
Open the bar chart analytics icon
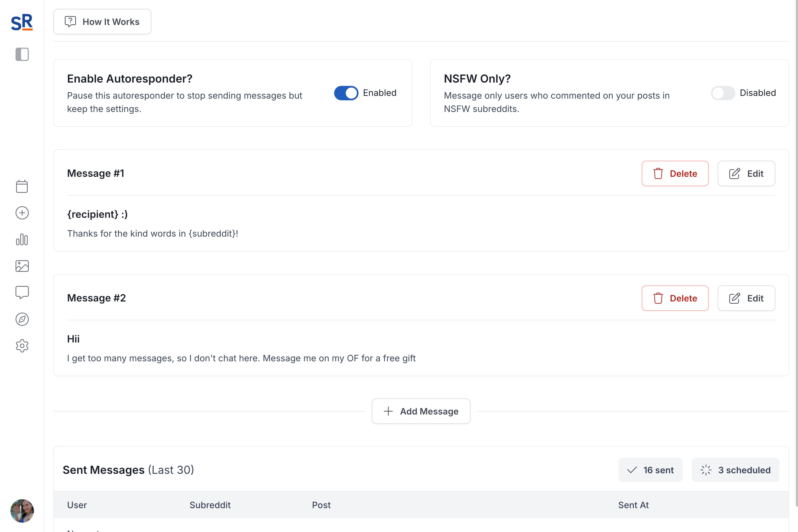click(22, 239)
